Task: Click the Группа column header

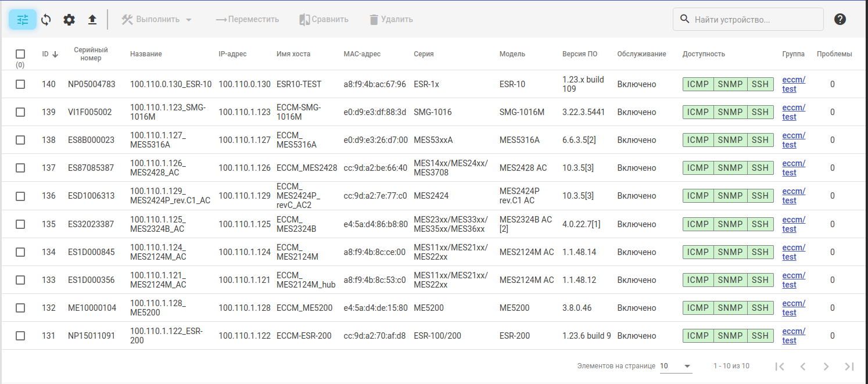Action: (793, 54)
